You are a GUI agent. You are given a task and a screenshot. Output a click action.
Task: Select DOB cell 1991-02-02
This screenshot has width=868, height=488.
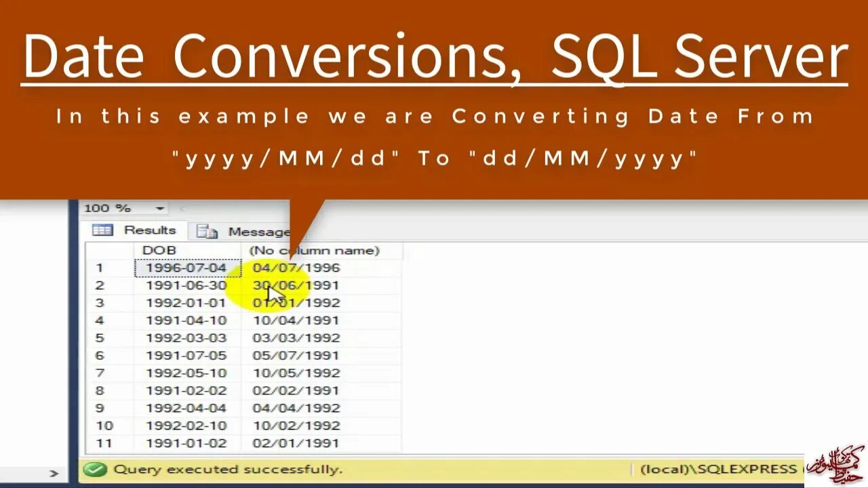[187, 391]
